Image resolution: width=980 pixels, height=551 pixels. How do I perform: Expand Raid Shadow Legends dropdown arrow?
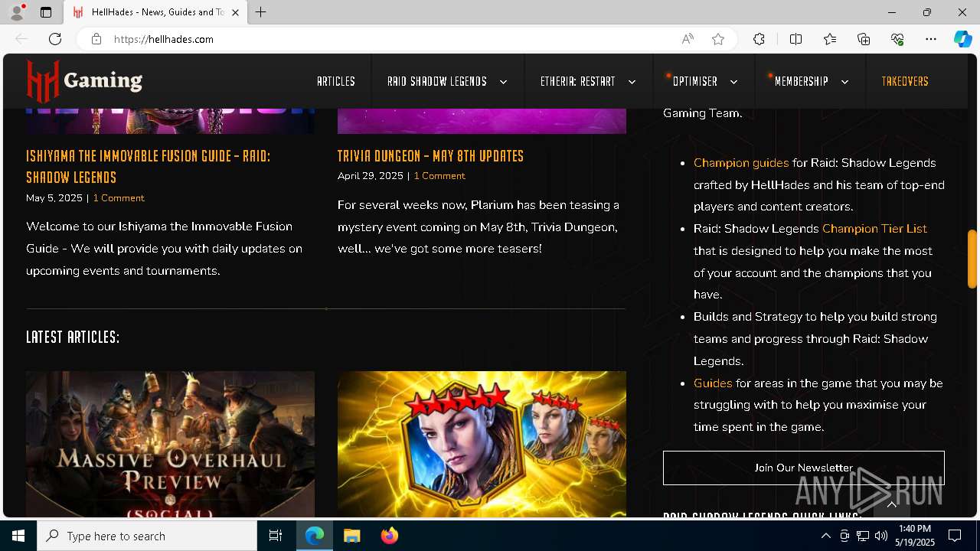point(503,82)
